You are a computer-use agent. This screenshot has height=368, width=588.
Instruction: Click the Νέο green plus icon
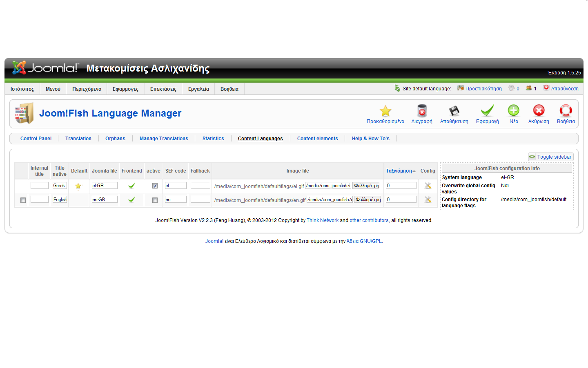point(514,110)
